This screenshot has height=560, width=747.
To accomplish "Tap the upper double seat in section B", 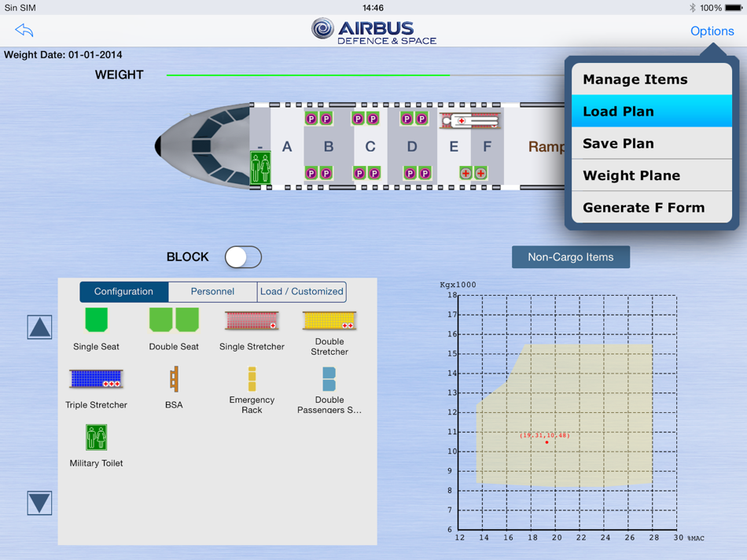I will 318,119.
